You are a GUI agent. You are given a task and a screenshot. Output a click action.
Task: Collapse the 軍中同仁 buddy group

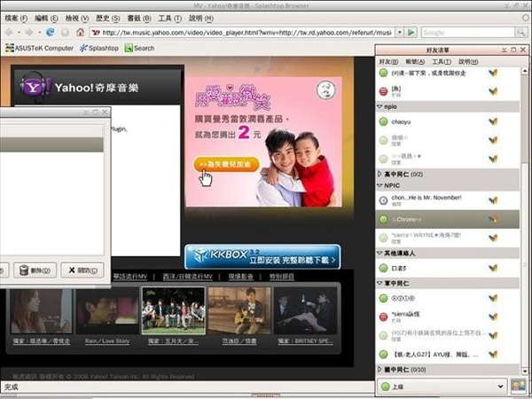[x=380, y=283]
